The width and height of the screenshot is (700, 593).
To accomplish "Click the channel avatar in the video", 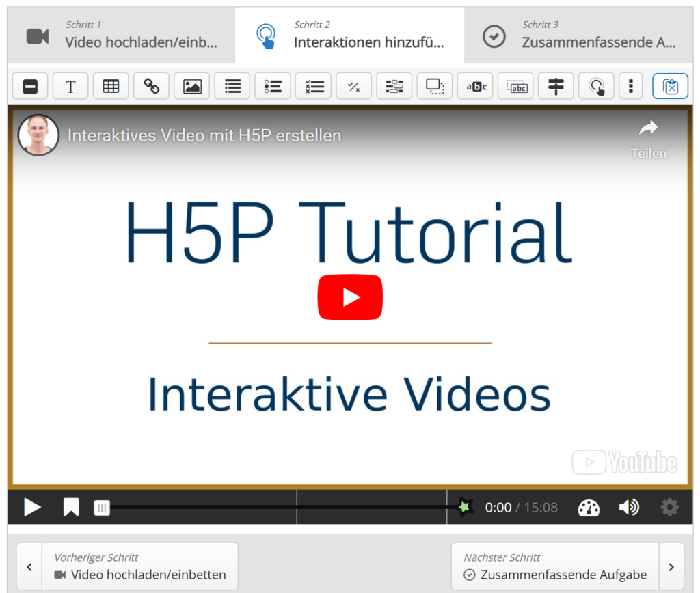I will pyautogui.click(x=38, y=135).
